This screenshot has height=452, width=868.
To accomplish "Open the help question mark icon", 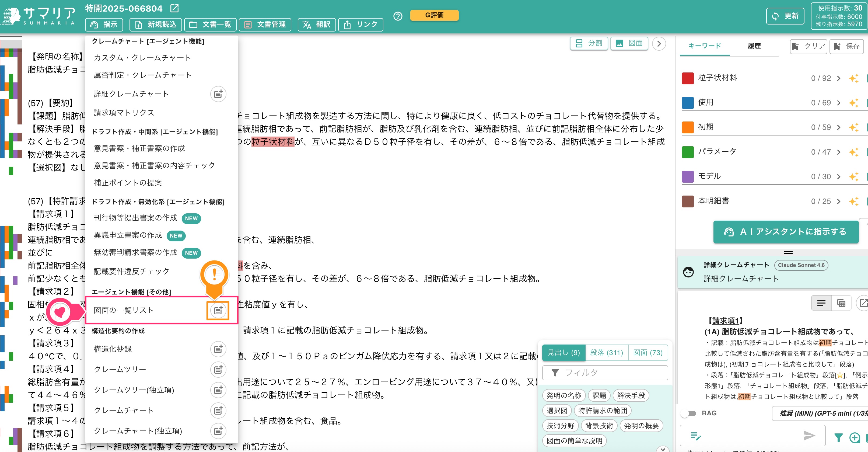I will pyautogui.click(x=398, y=16).
